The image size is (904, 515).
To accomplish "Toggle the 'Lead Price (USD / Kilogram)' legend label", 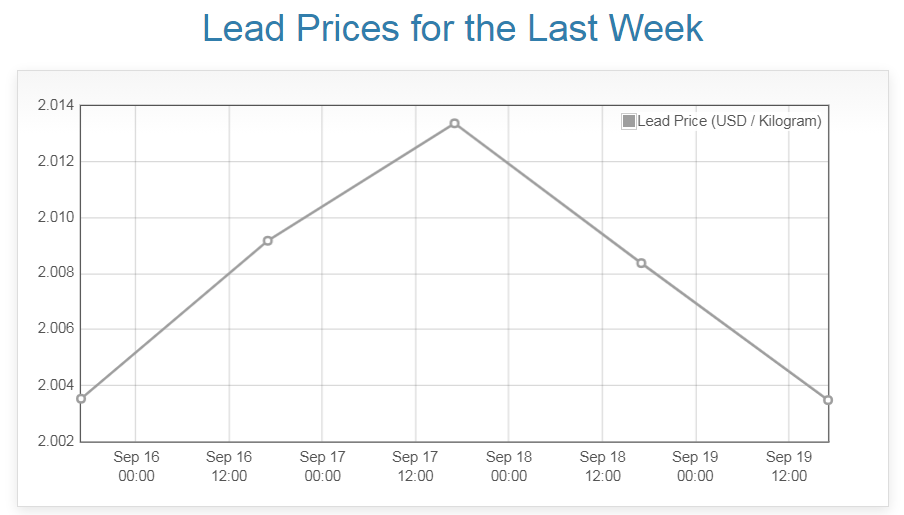I will [x=729, y=121].
